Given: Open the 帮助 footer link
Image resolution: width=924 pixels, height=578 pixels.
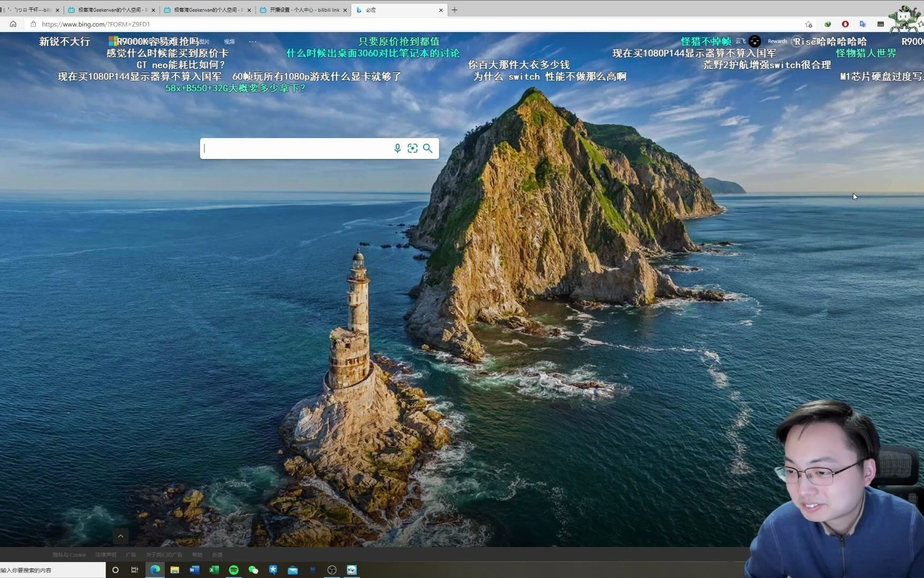Looking at the screenshot, I should (197, 555).
